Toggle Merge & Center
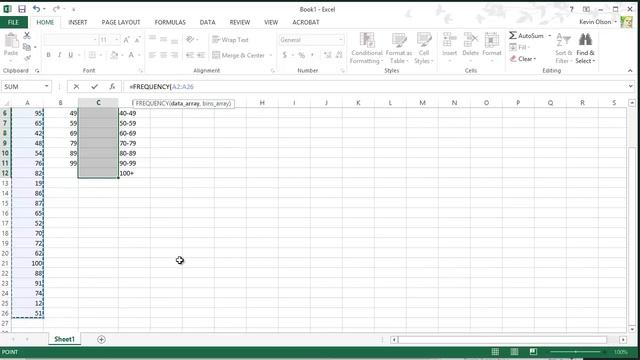This screenshot has height=360, width=640. [238, 55]
